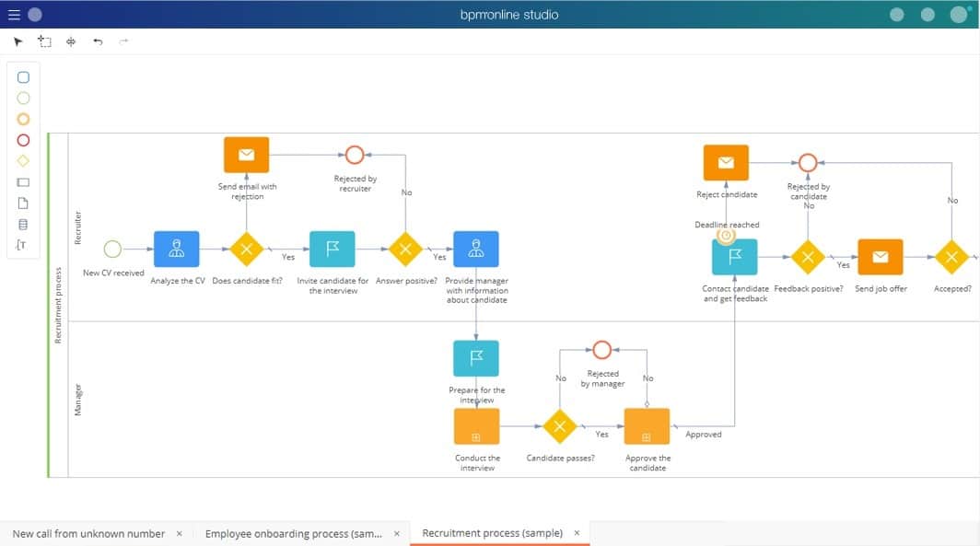The height and width of the screenshot is (546, 980).
Task: Select the yellow Gateway diamond element
Action: 22,161
